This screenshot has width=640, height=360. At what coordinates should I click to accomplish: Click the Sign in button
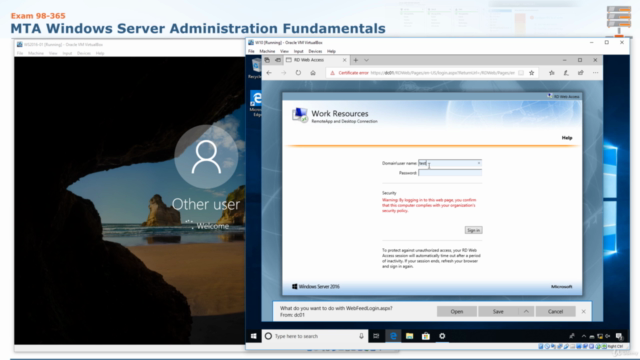coord(473,230)
